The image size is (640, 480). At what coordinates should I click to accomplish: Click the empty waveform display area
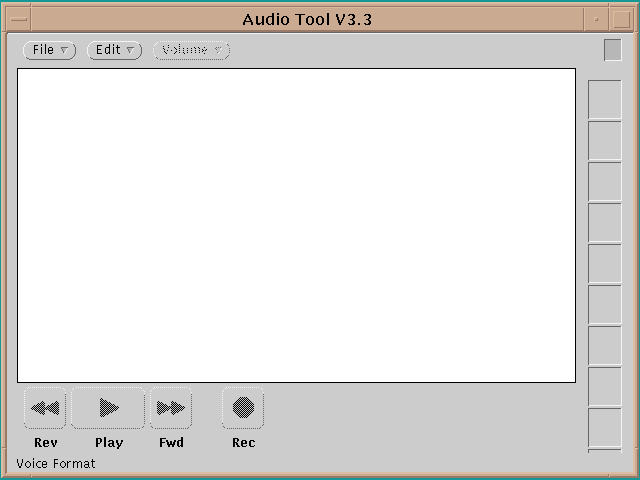pos(296,225)
